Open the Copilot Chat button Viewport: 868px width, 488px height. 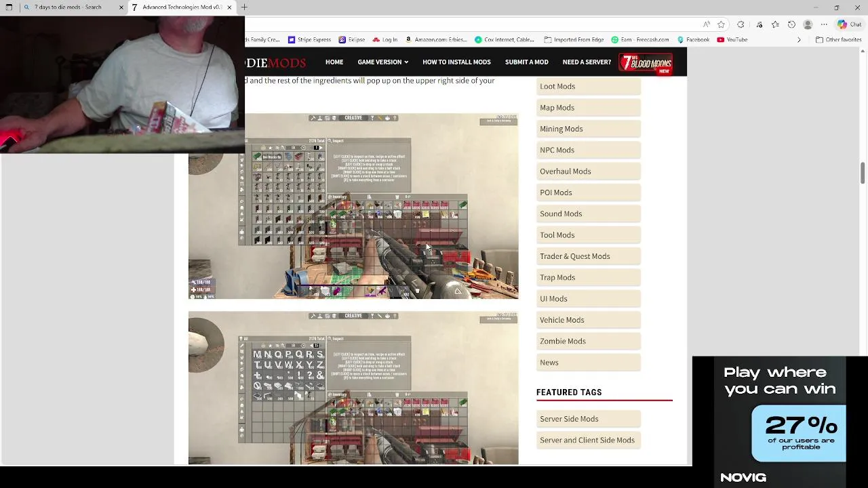(850, 24)
